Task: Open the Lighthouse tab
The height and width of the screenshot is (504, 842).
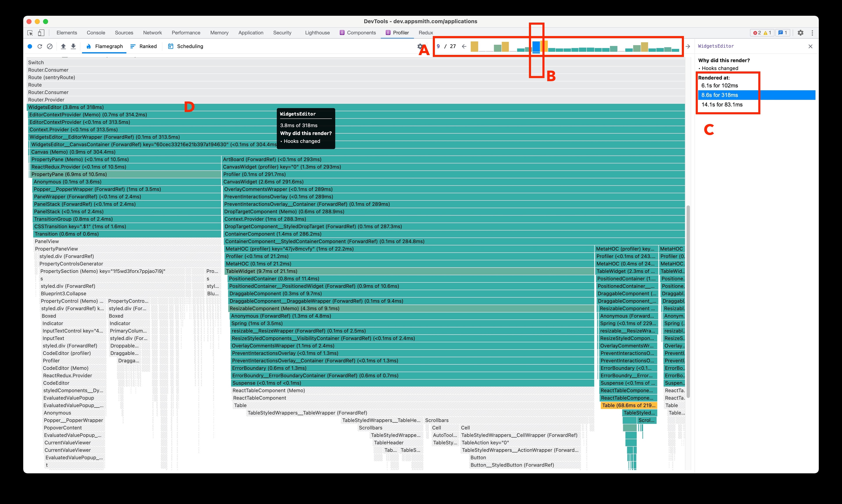Action: coord(317,33)
